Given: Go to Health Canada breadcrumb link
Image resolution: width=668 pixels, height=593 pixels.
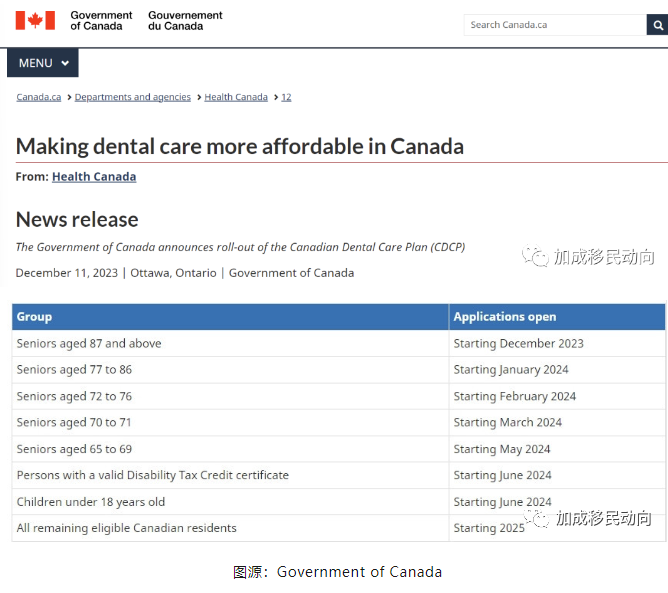Looking at the screenshot, I should click(236, 97).
